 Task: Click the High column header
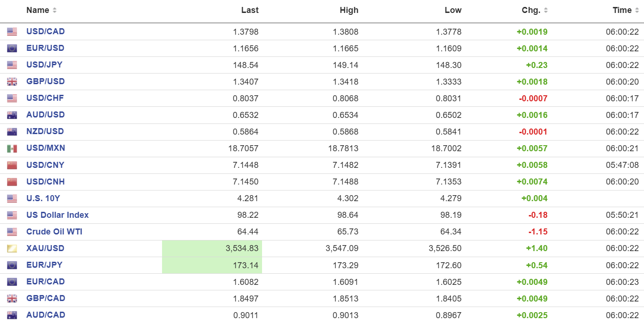pos(349,10)
